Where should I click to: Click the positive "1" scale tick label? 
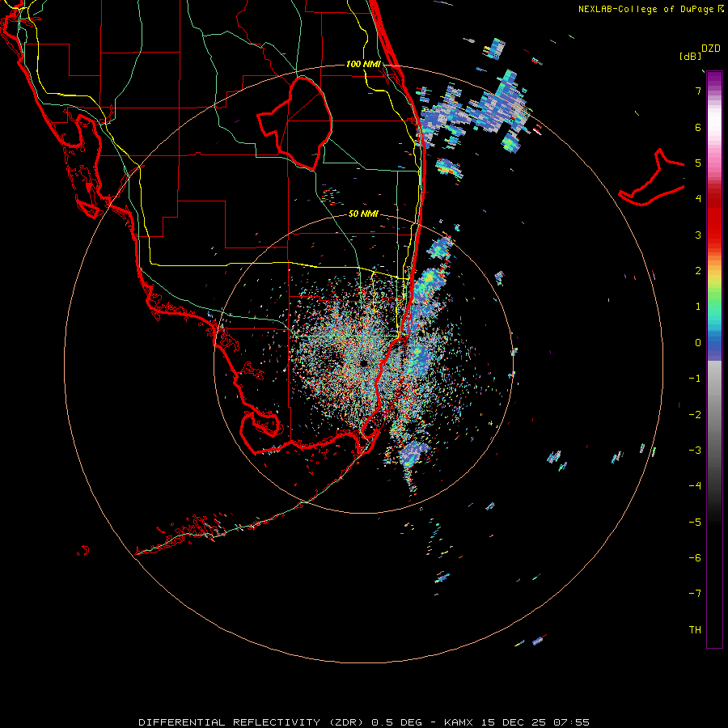pos(698,307)
